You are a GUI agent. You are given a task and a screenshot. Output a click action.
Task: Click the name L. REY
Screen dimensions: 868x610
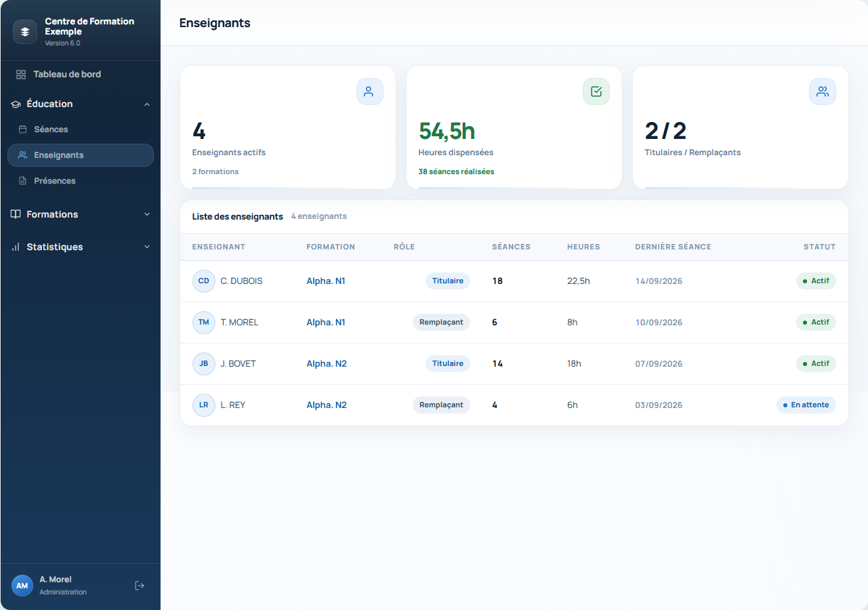(233, 405)
